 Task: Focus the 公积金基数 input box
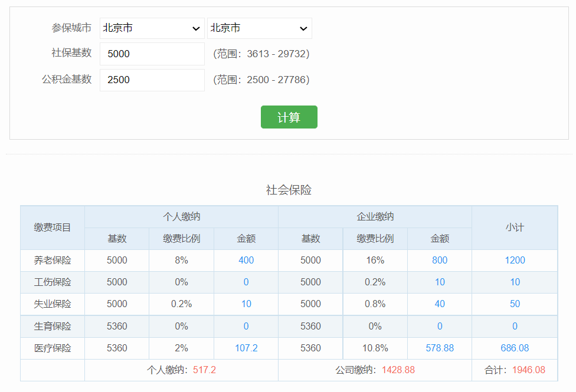152,80
